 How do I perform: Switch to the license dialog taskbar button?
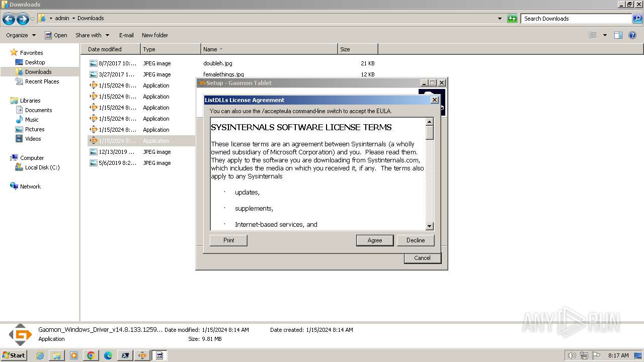159,355
